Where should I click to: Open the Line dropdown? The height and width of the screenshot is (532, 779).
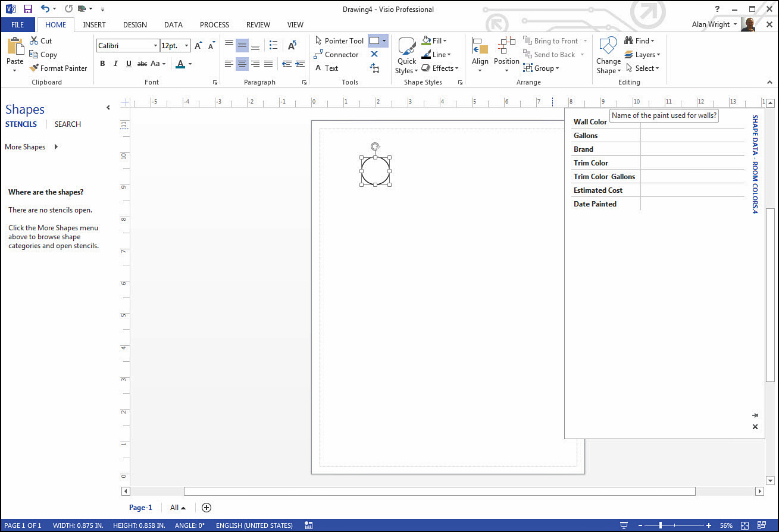coord(436,55)
